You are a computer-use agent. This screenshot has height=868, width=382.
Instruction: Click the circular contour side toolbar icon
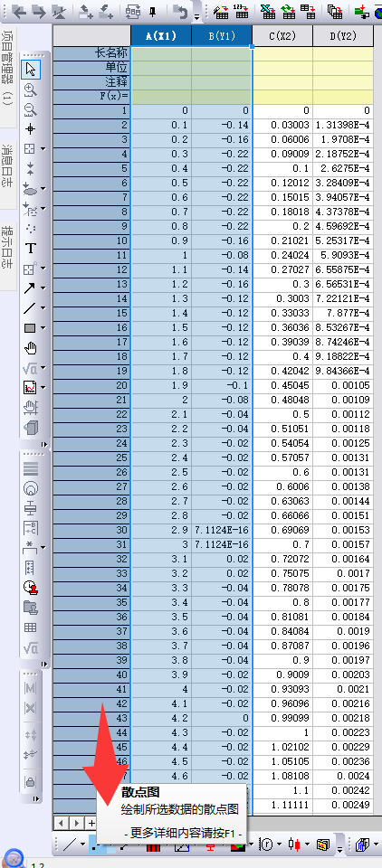(31, 487)
